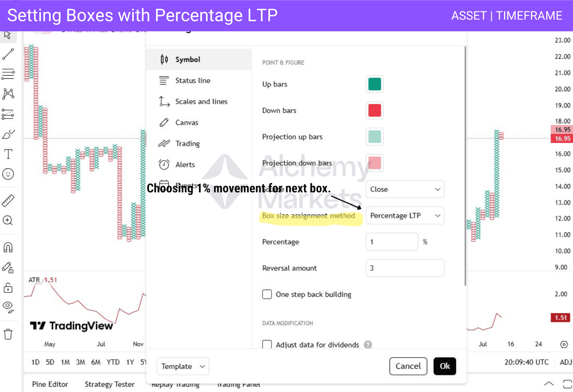Open the Scales and lines tab
The width and height of the screenshot is (573, 392).
click(201, 102)
